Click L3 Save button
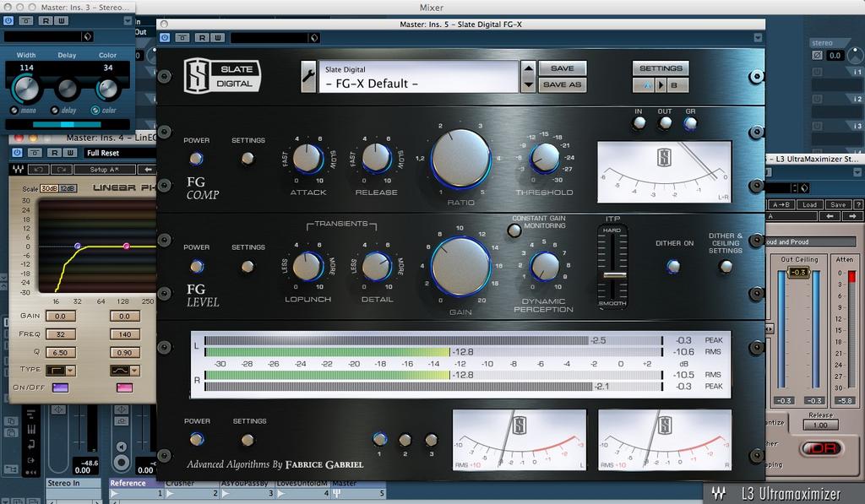Screen dimensions: 865x504 click(x=838, y=204)
